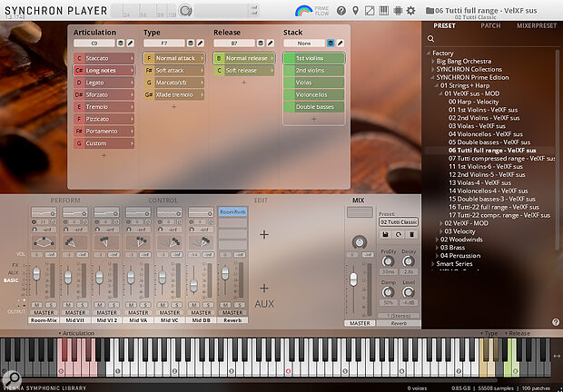Expand the Smart Series folder
This screenshot has width=563, height=392.
432,264
